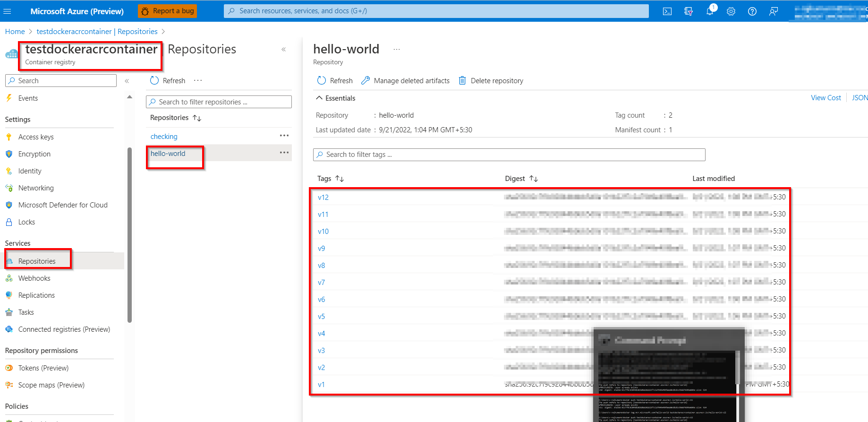Click the Search to filter repositories field
868x422 pixels.
click(x=219, y=102)
